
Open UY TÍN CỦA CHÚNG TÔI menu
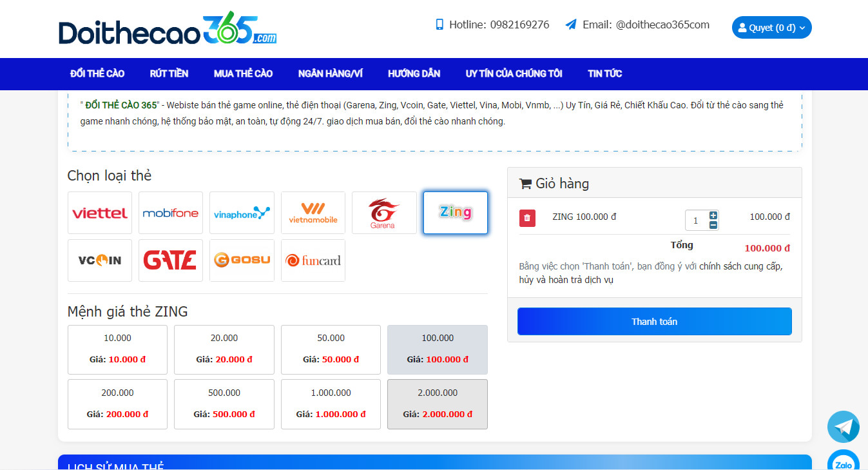514,73
